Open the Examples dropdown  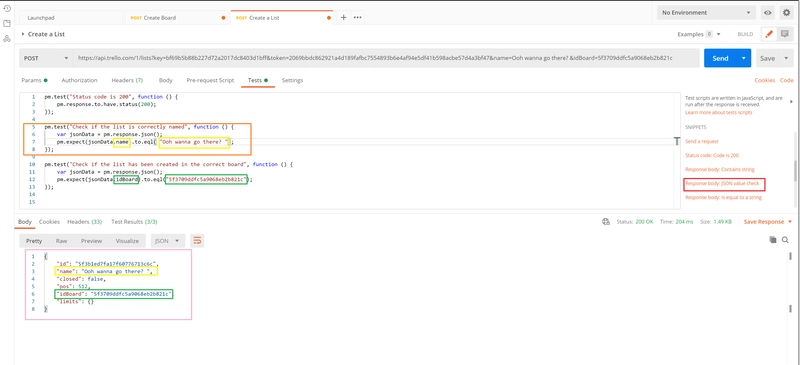pos(698,34)
